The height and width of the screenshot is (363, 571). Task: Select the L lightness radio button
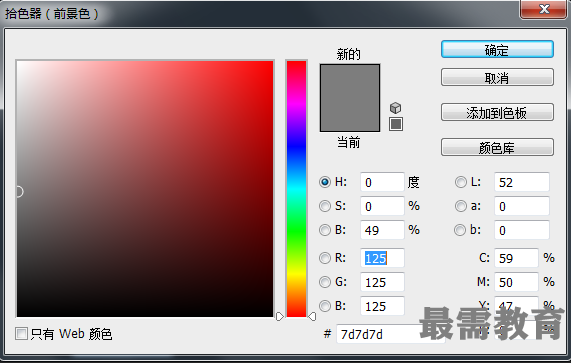coord(460,182)
